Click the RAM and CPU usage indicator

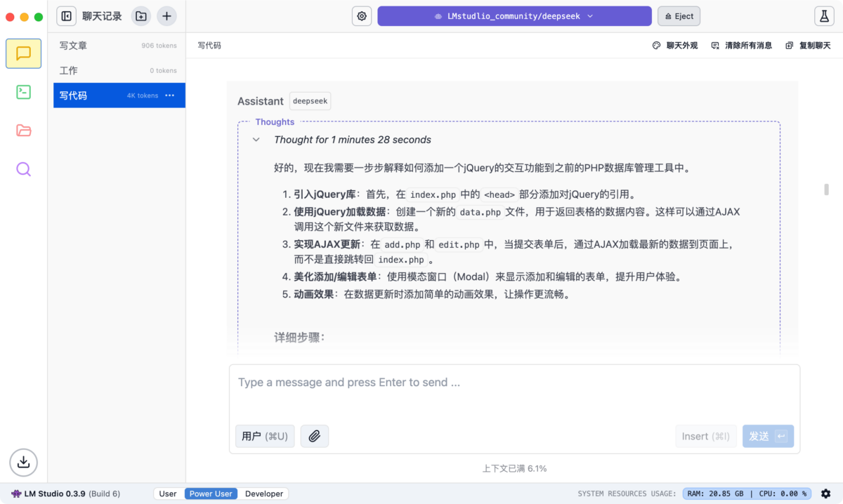pyautogui.click(x=747, y=493)
